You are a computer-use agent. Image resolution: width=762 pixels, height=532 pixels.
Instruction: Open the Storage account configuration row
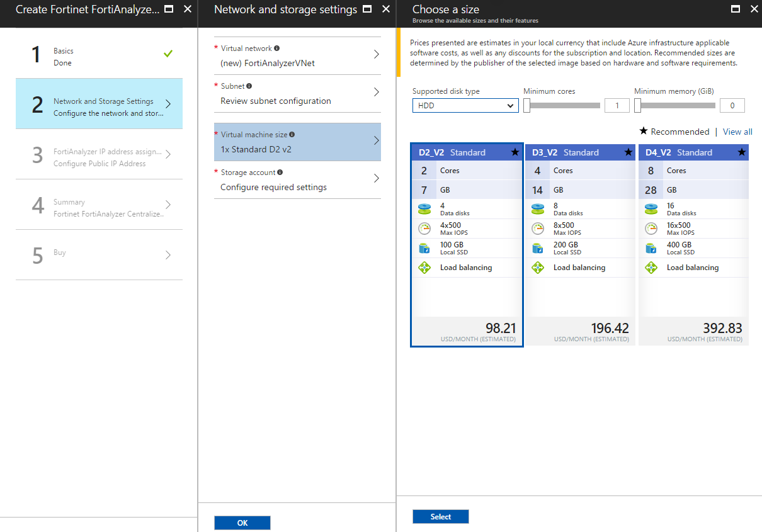click(x=297, y=180)
